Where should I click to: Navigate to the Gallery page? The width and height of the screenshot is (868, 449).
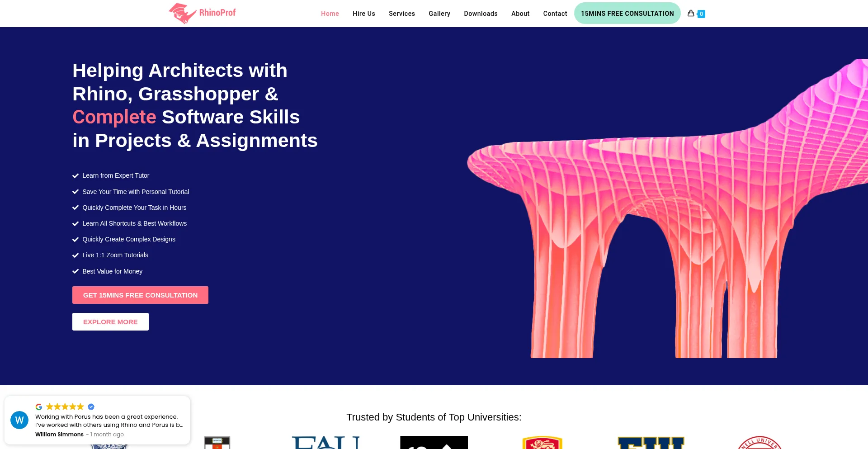point(439,14)
